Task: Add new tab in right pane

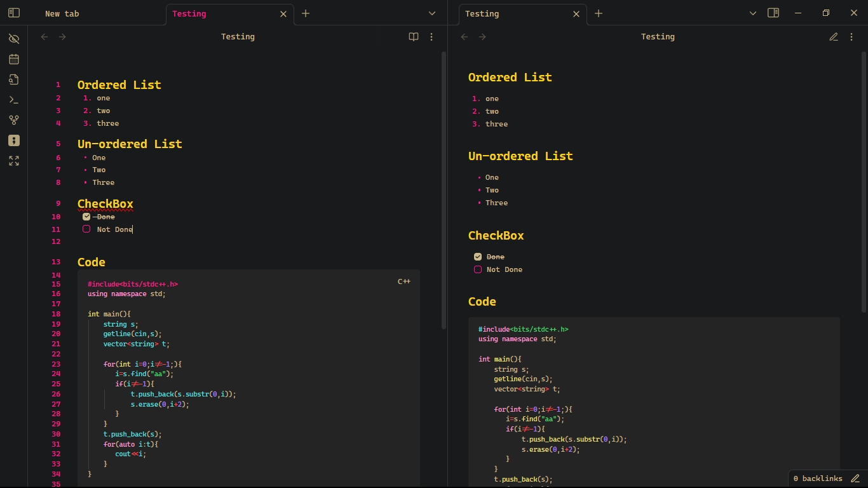Action: [599, 13]
